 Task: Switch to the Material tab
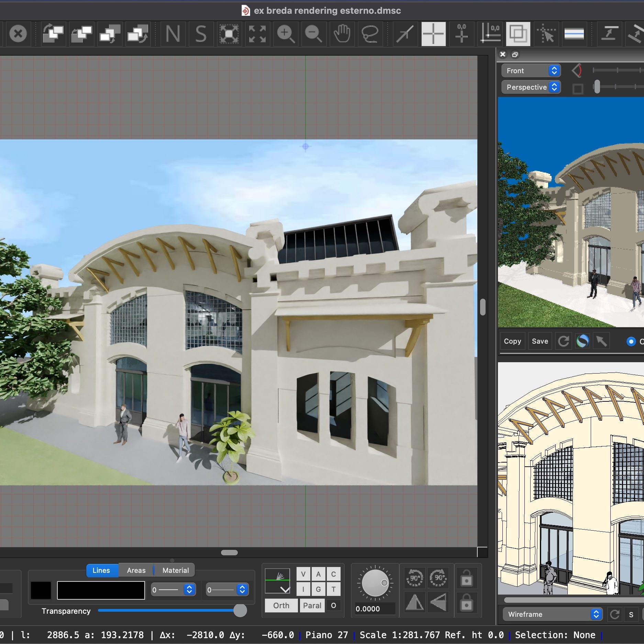click(175, 570)
